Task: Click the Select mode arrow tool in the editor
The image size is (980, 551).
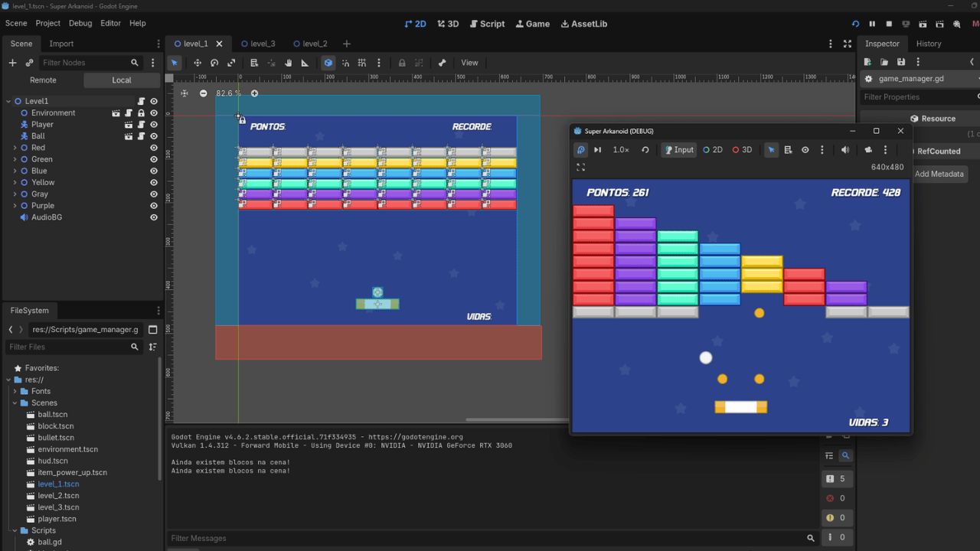Action: [x=175, y=63]
